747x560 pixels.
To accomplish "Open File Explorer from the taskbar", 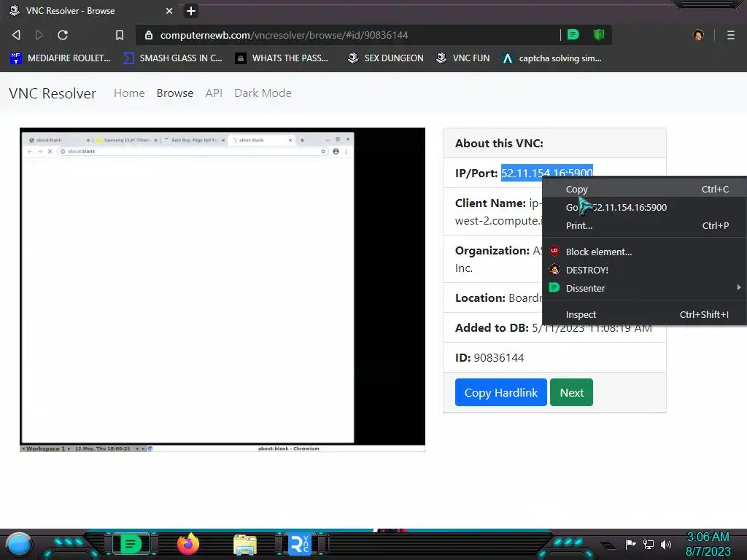I will pyautogui.click(x=245, y=545).
